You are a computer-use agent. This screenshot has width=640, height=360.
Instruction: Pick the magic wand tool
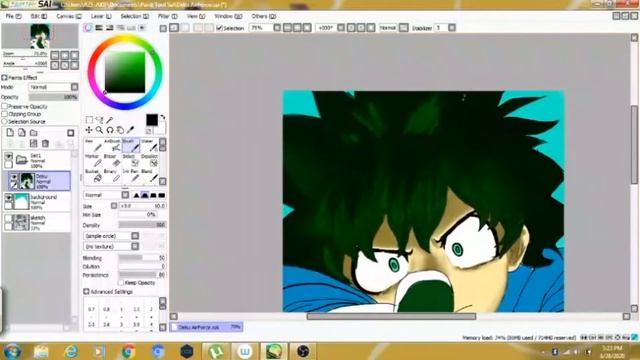(x=109, y=120)
